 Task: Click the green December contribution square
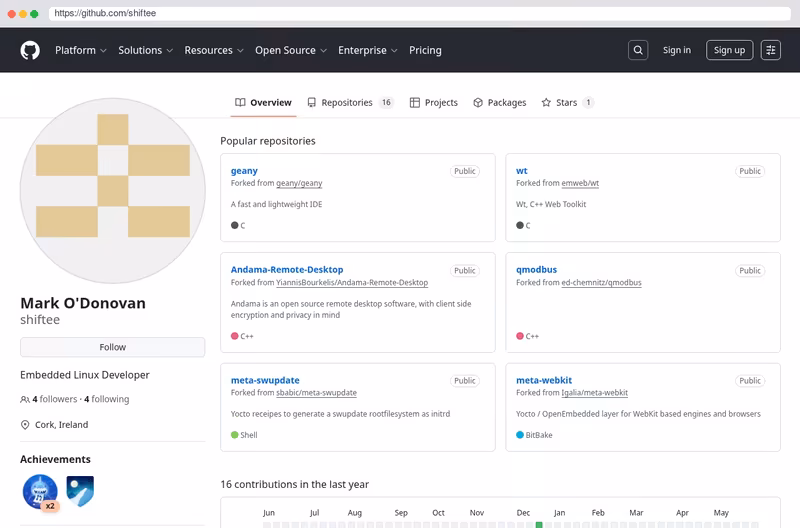point(539,525)
